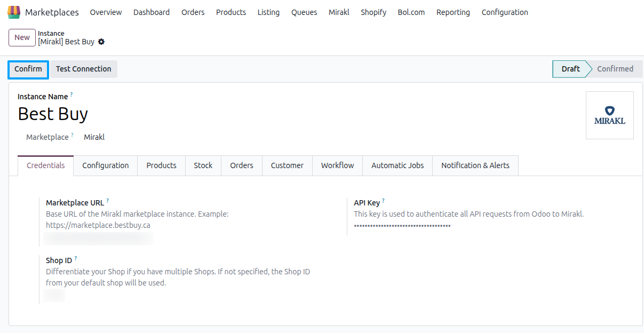This screenshot has width=644, height=333.
Task: Select the Draft status stage
Action: 570,69
